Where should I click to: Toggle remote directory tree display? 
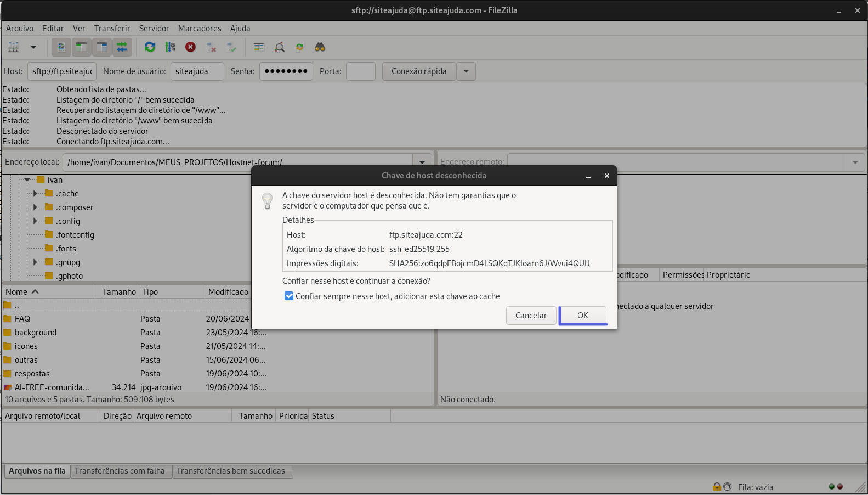[101, 47]
